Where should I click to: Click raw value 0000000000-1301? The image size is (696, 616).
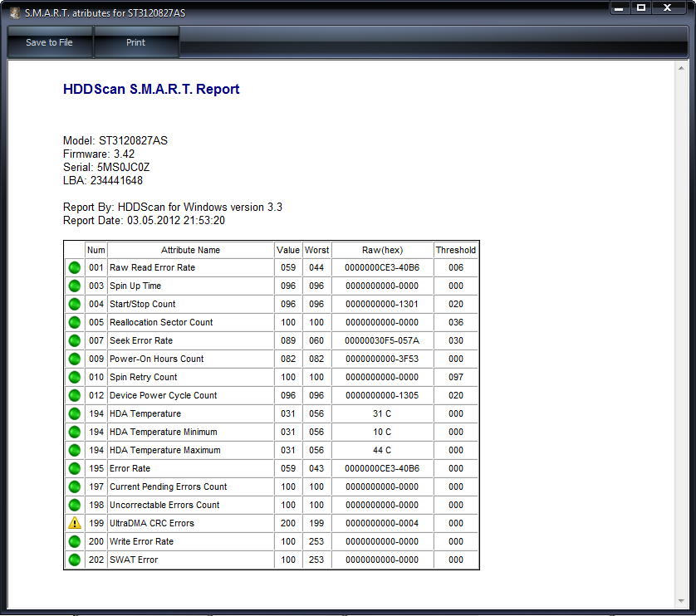coord(382,304)
